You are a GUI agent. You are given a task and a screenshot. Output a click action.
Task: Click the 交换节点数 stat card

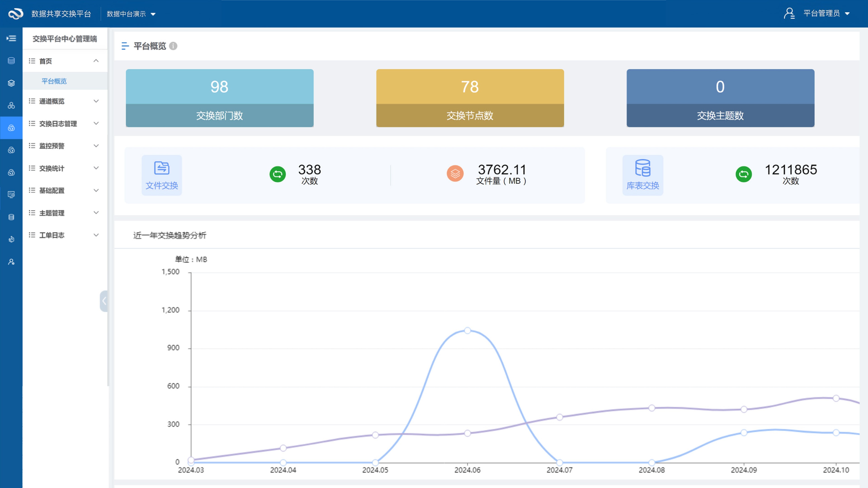point(470,98)
